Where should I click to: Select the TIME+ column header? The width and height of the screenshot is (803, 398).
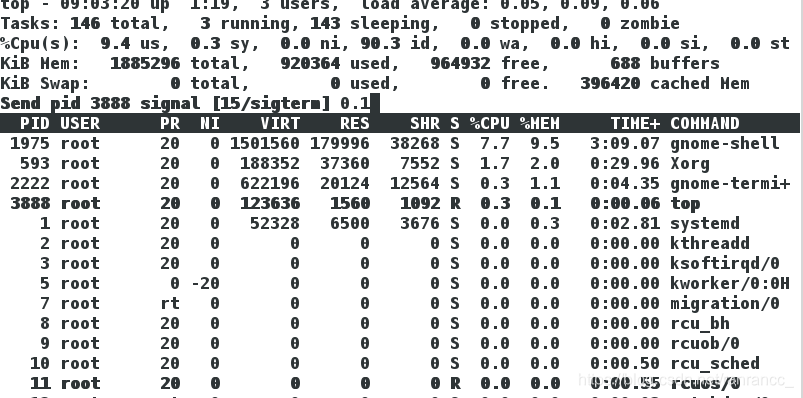(635, 123)
